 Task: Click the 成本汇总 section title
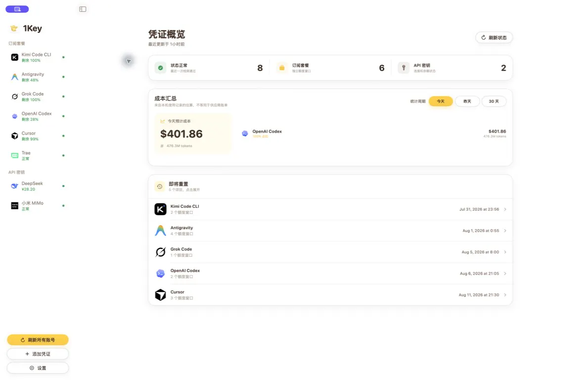[165, 98]
